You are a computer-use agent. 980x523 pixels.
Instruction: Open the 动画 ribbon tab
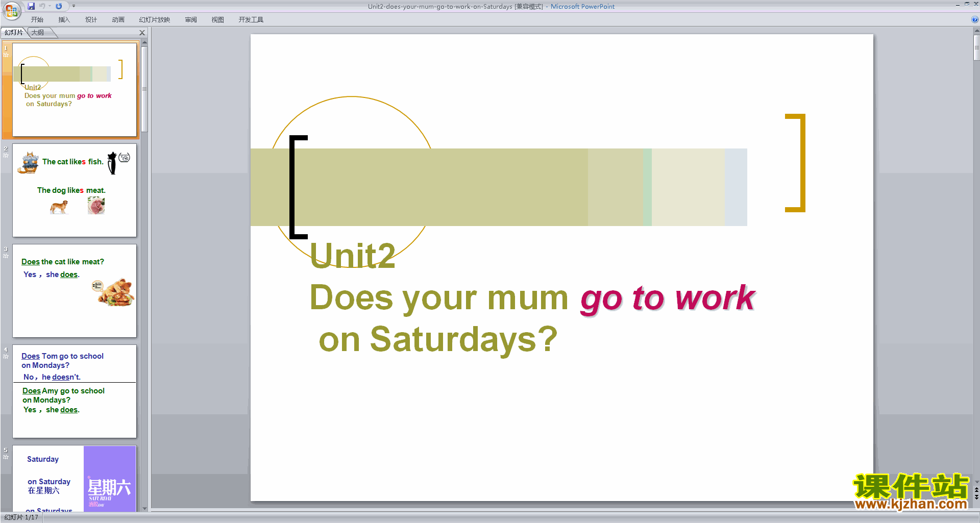click(x=118, y=20)
